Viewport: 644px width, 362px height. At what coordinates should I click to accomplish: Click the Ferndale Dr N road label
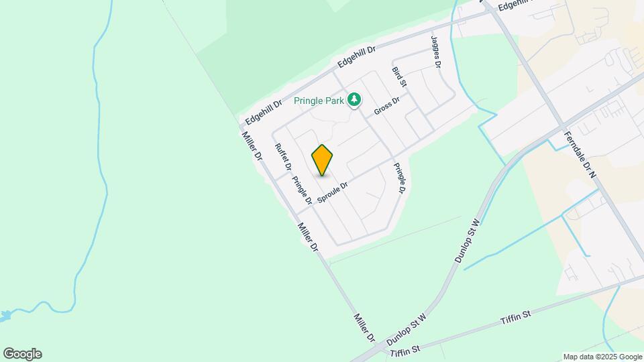[x=580, y=155]
